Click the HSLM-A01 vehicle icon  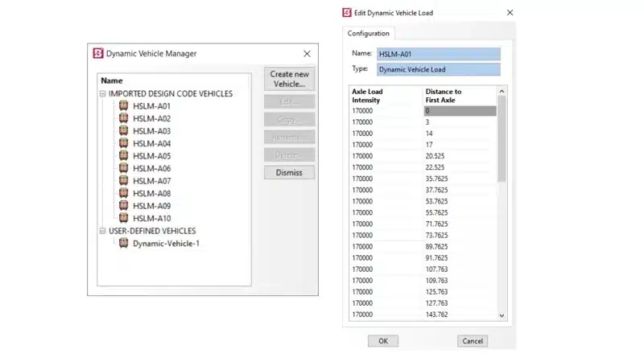[124, 106]
